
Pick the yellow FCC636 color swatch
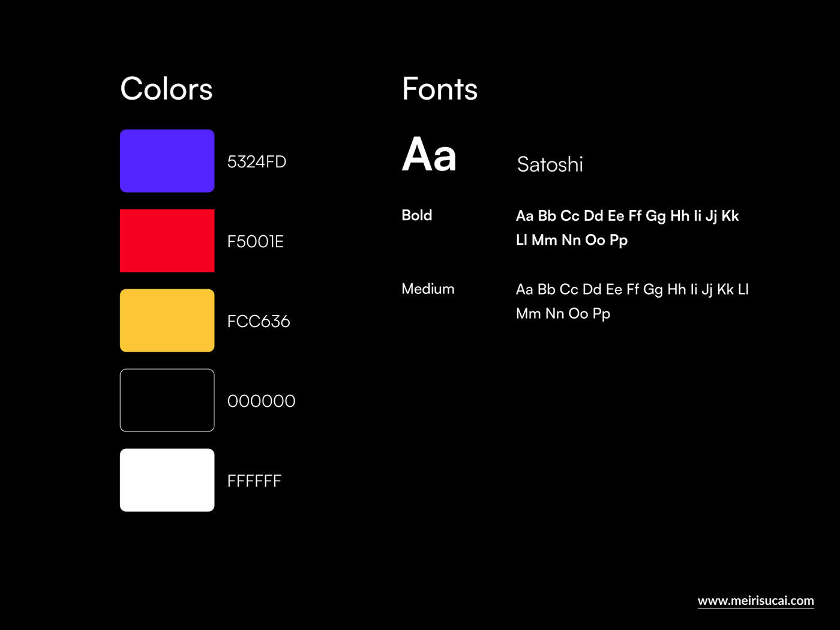[x=167, y=320]
